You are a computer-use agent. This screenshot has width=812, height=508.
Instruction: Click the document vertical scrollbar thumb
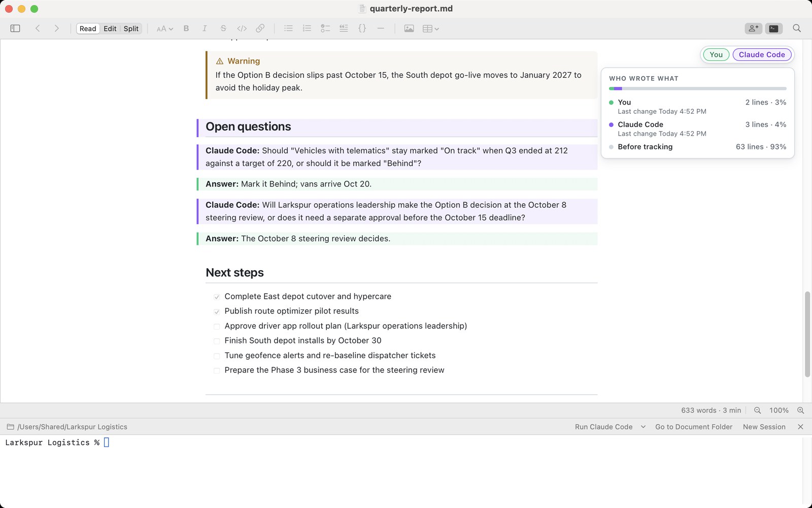(807, 334)
